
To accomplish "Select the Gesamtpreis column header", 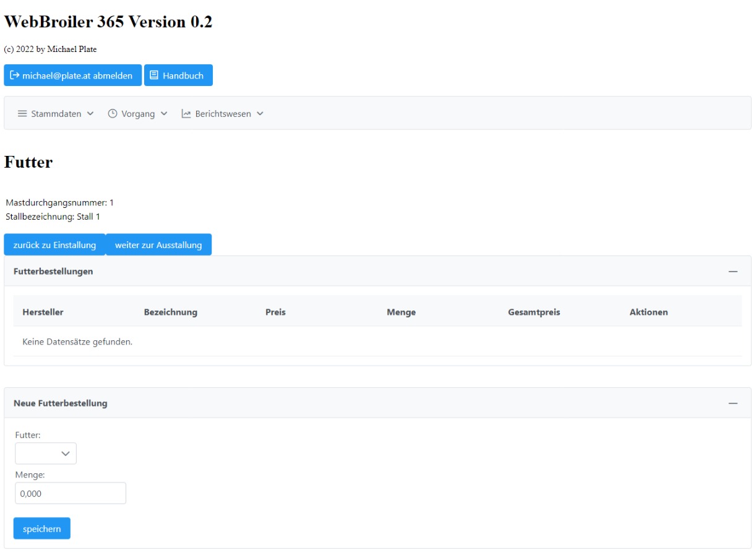I will coord(534,312).
